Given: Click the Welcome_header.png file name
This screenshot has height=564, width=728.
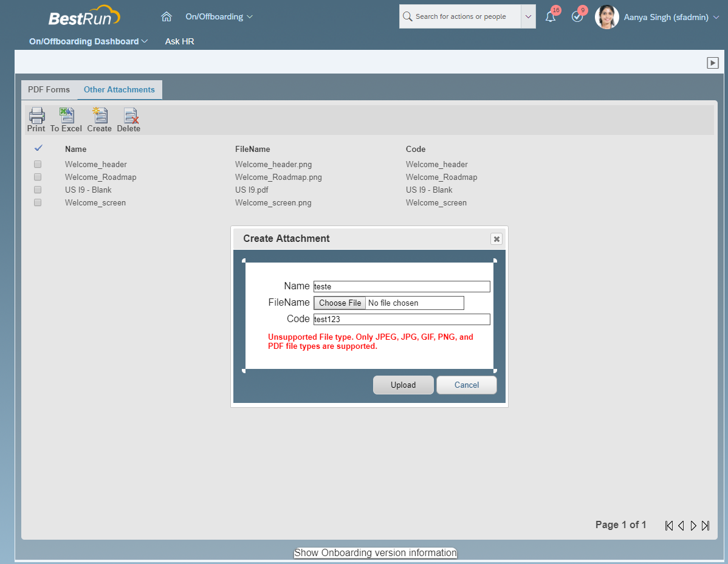Looking at the screenshot, I should coord(273,164).
